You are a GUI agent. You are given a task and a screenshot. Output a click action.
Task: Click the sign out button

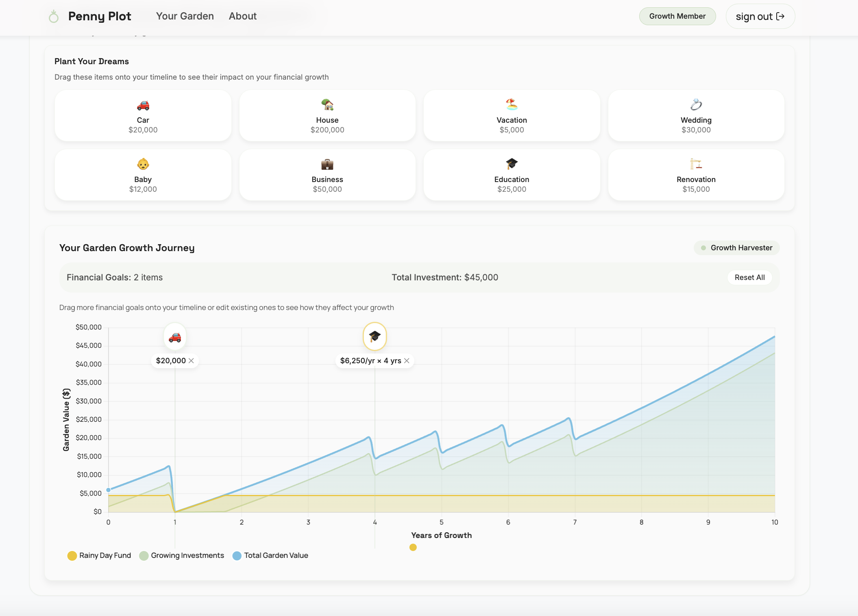tap(760, 17)
